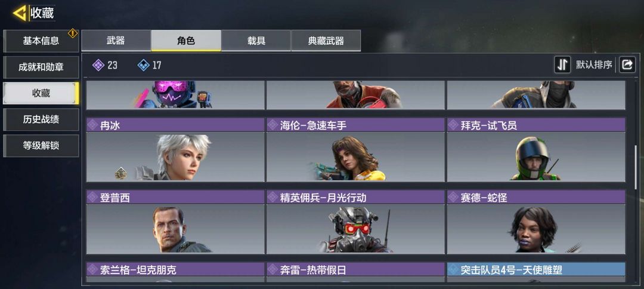Select the 海伦-急速车手 character card
Image resolution: width=644 pixels, height=289 pixels.
pos(355,150)
